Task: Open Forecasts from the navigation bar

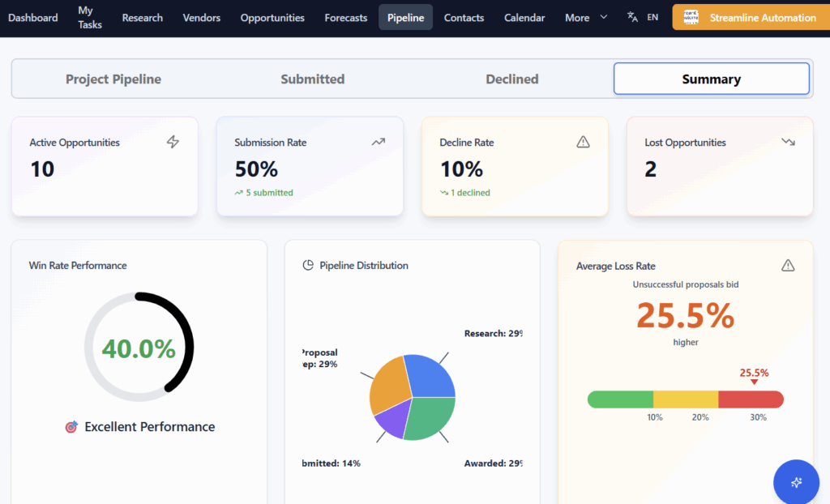Action: pyautogui.click(x=346, y=17)
